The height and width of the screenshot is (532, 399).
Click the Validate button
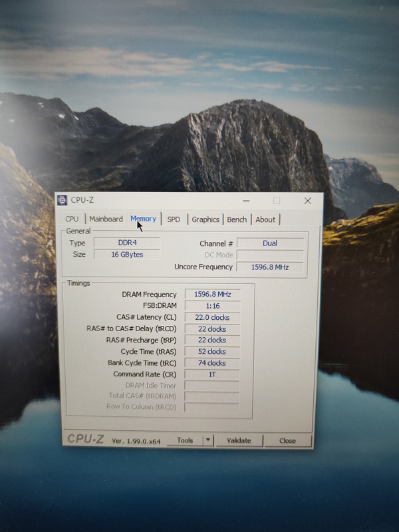[239, 440]
